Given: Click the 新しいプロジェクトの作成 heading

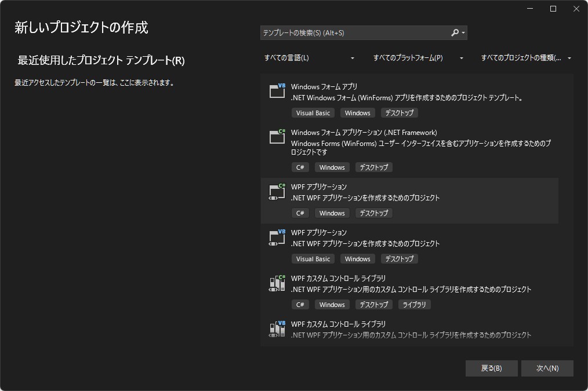Looking at the screenshot, I should [81, 27].
